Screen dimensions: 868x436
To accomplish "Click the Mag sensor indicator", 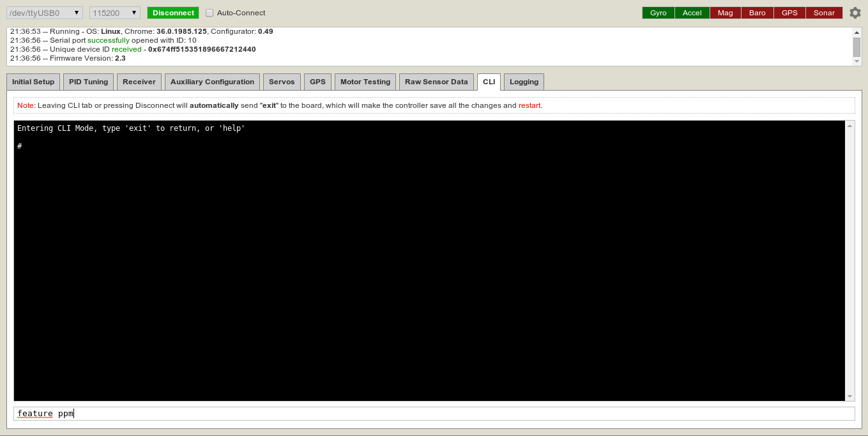I will (x=726, y=13).
